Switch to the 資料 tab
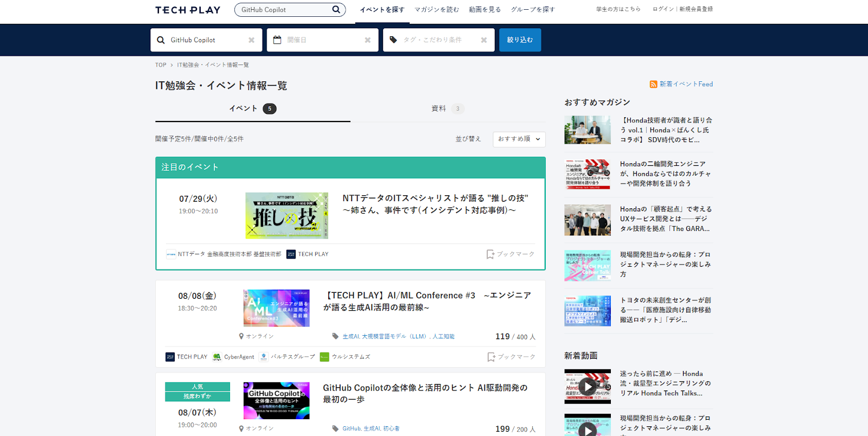868x436 pixels. click(448, 108)
